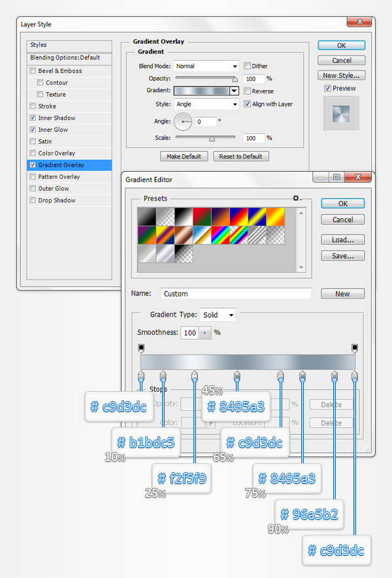Open the Gradient Type dropdown

tap(218, 315)
